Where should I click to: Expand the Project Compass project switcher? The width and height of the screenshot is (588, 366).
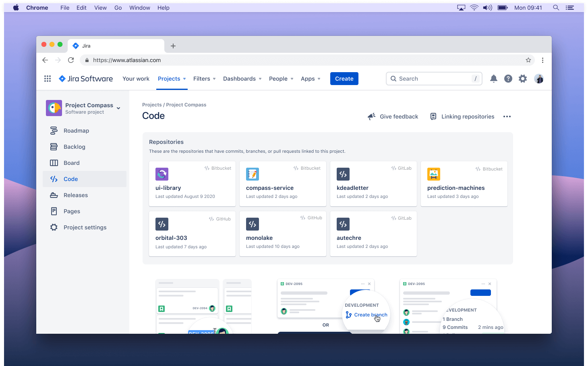coord(118,108)
